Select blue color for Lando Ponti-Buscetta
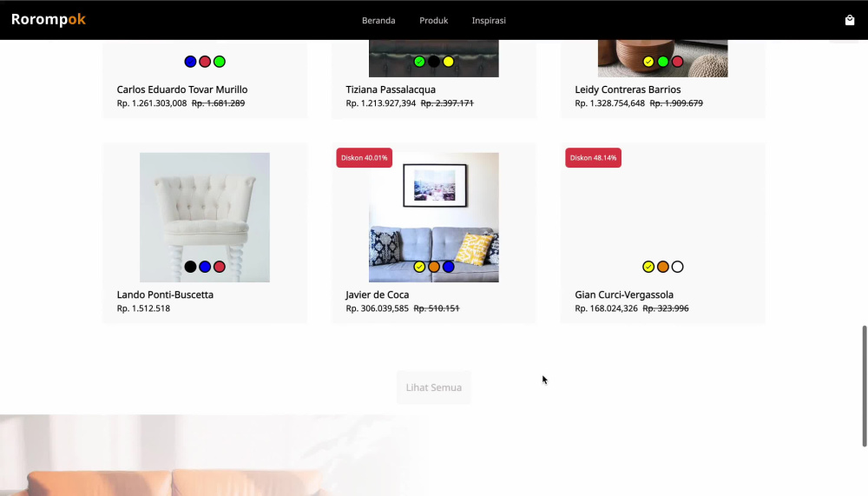The height and width of the screenshot is (496, 868). (x=205, y=267)
